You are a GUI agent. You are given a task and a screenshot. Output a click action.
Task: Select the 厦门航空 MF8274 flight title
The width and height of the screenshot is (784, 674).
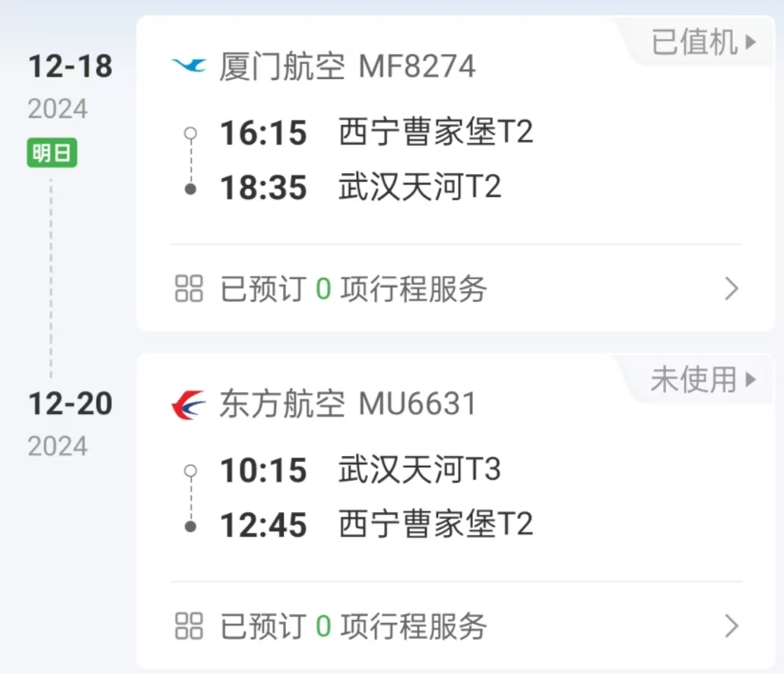pyautogui.click(x=348, y=66)
